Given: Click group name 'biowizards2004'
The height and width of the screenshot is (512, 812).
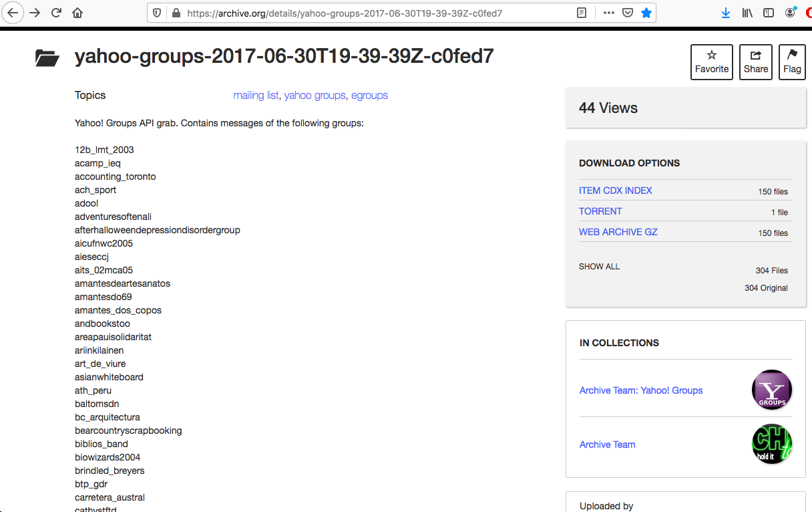Looking at the screenshot, I should (108, 457).
